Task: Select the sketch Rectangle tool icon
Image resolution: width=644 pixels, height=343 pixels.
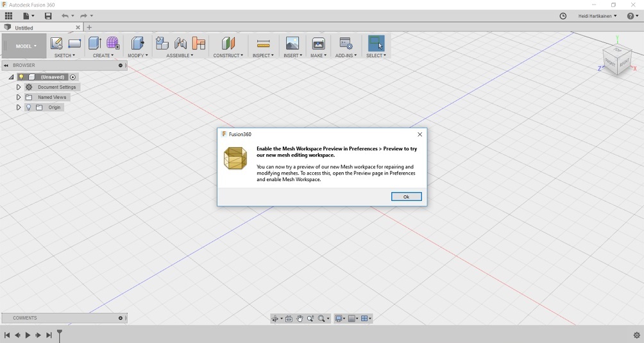Action: tap(74, 43)
